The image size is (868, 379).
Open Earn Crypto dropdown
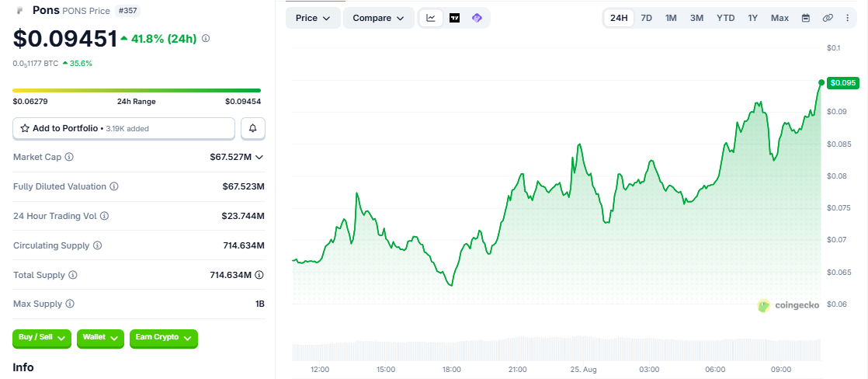pyautogui.click(x=163, y=338)
